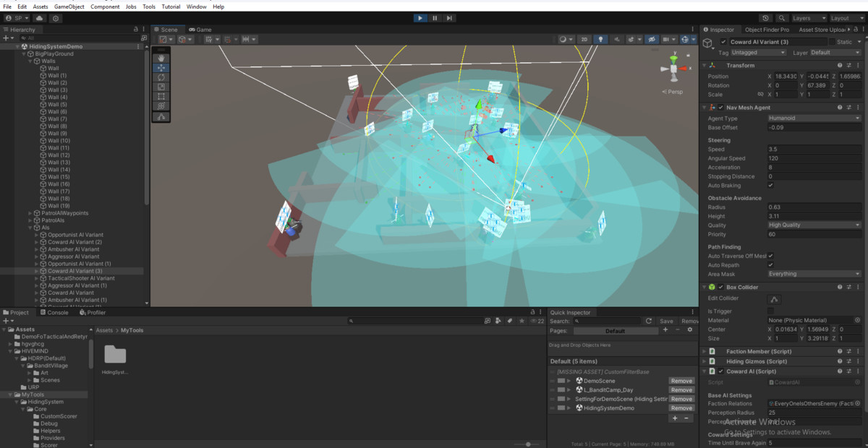The width and height of the screenshot is (868, 448).
Task: Open the GameObject menu
Action: coord(69,7)
